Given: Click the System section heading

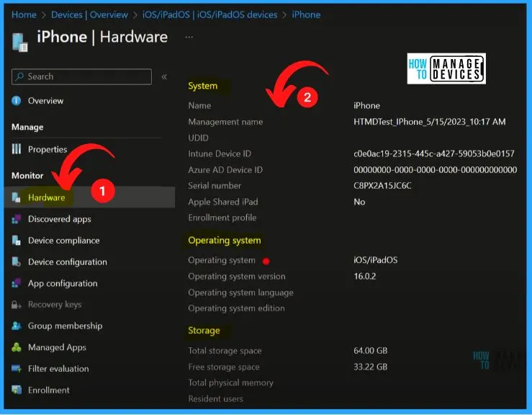Looking at the screenshot, I should coord(203,86).
